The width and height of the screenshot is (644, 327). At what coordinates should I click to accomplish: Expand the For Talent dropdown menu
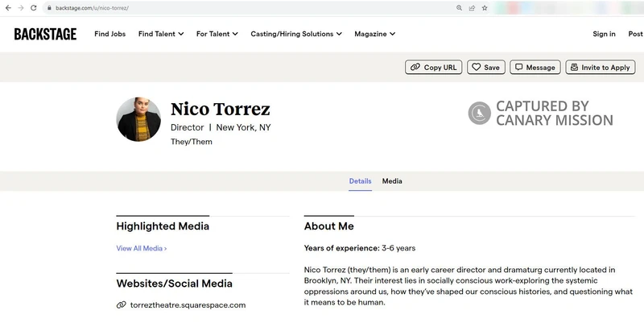(217, 34)
